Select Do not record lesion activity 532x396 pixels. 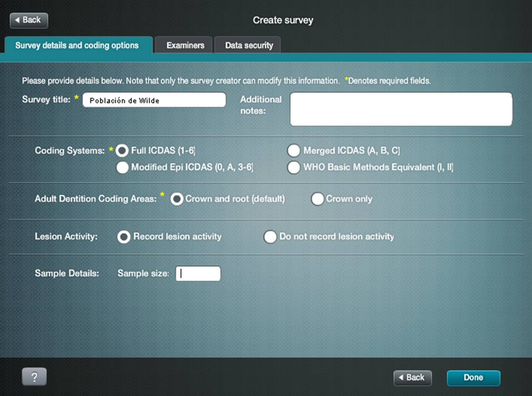[270, 237]
